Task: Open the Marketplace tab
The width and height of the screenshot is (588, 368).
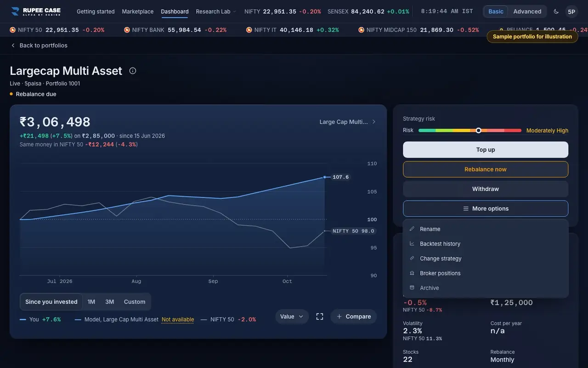Action: coord(138,11)
